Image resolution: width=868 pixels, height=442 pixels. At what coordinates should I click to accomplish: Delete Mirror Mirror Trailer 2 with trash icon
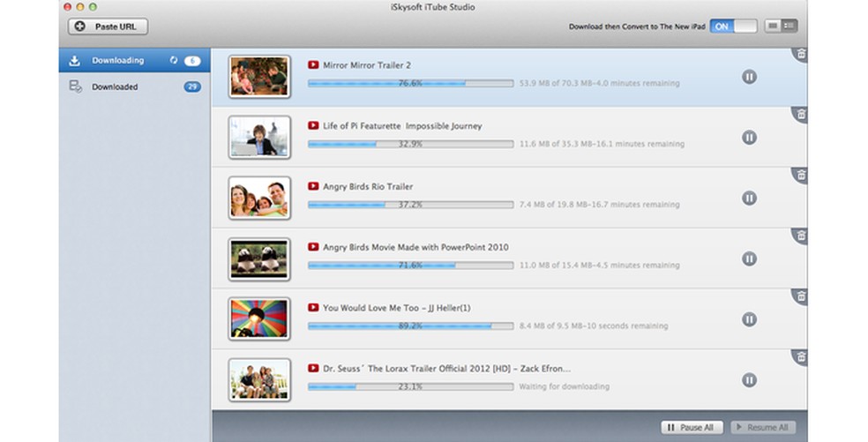800,55
